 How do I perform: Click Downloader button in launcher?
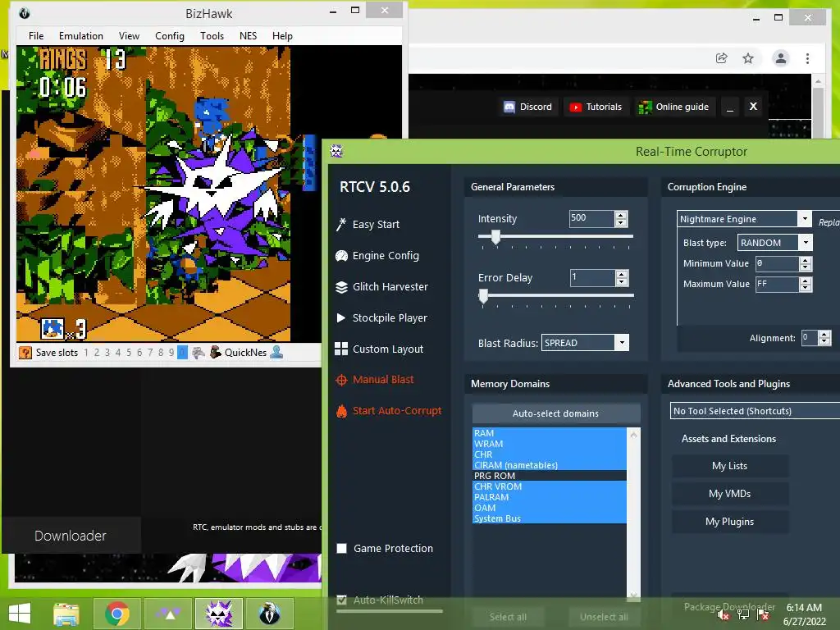71,536
